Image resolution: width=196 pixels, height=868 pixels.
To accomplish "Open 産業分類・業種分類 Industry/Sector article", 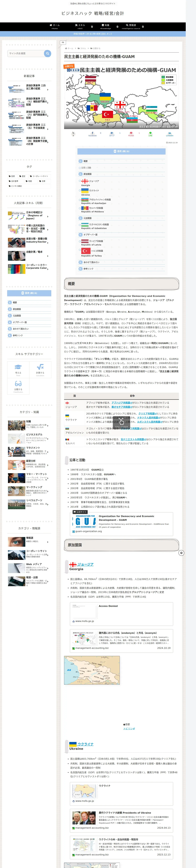I will click(29, 242).
